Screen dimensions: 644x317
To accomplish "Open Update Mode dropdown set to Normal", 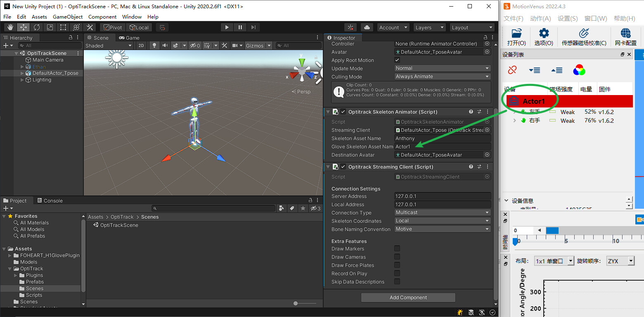I will 443,68.
